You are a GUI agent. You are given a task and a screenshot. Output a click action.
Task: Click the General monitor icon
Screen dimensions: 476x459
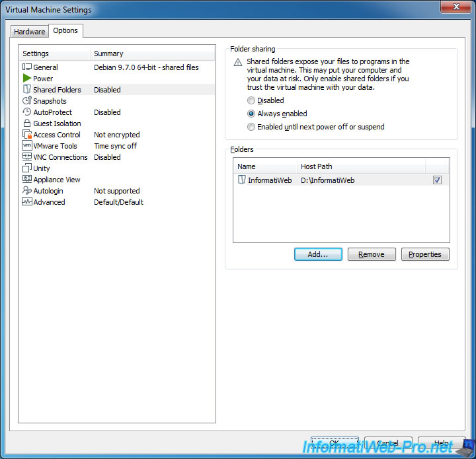[26, 67]
